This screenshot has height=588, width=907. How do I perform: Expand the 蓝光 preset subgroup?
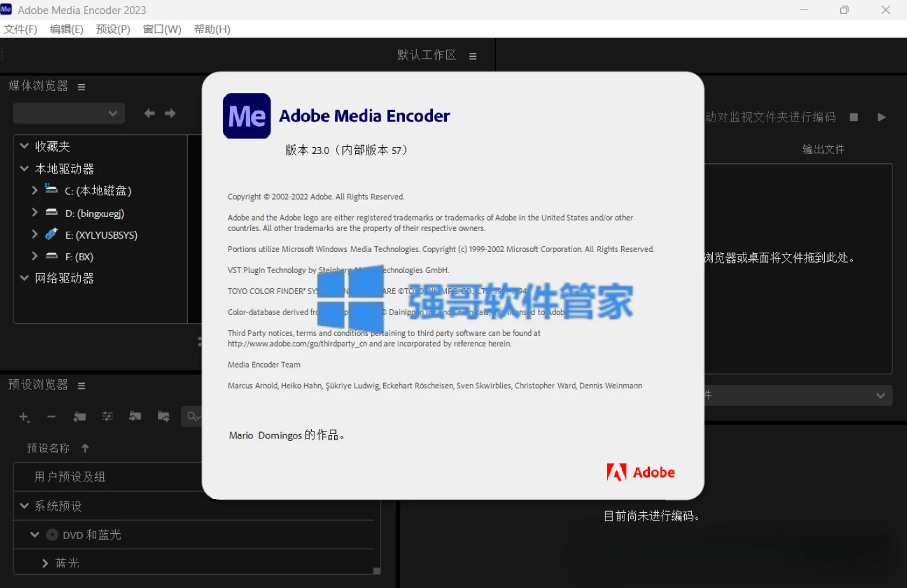[45, 563]
